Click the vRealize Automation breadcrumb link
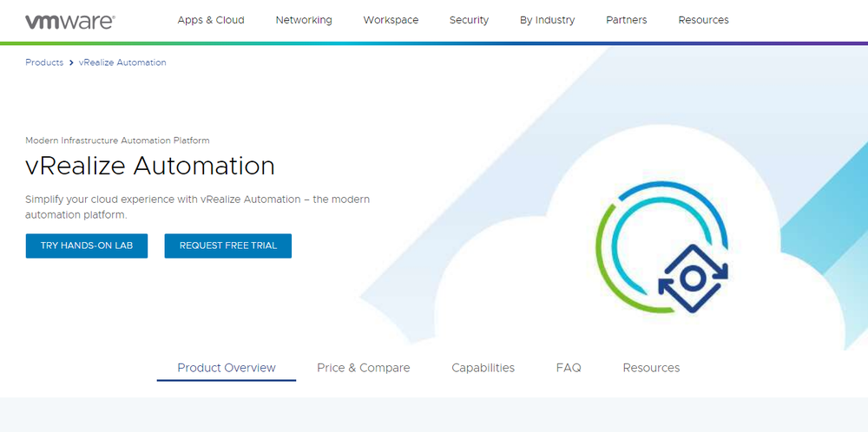The image size is (868, 432). tap(122, 62)
